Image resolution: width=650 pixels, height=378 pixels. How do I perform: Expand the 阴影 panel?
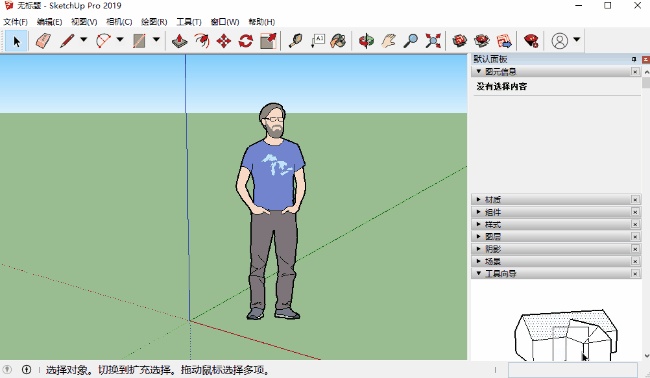(479, 249)
